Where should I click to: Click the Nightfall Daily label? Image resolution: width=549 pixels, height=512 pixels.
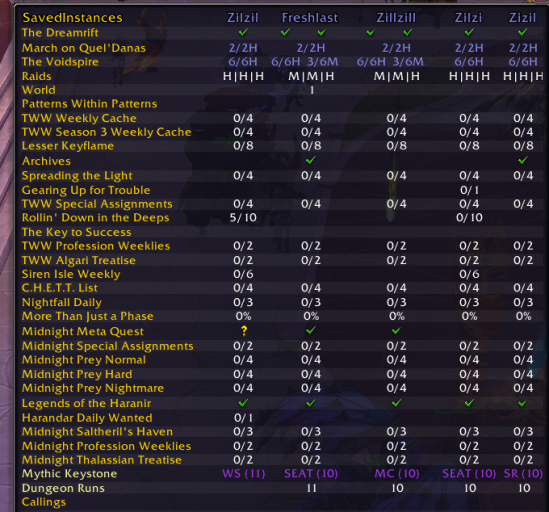[x=62, y=302]
